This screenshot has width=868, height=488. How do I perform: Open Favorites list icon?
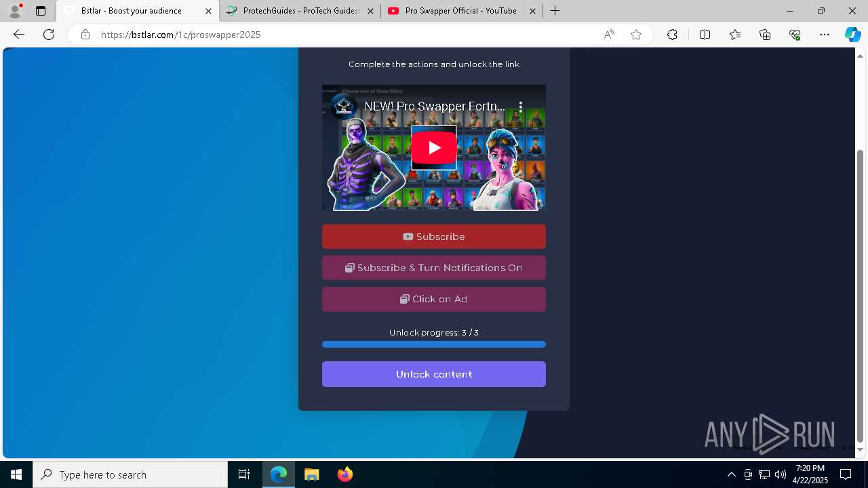pyautogui.click(x=735, y=35)
